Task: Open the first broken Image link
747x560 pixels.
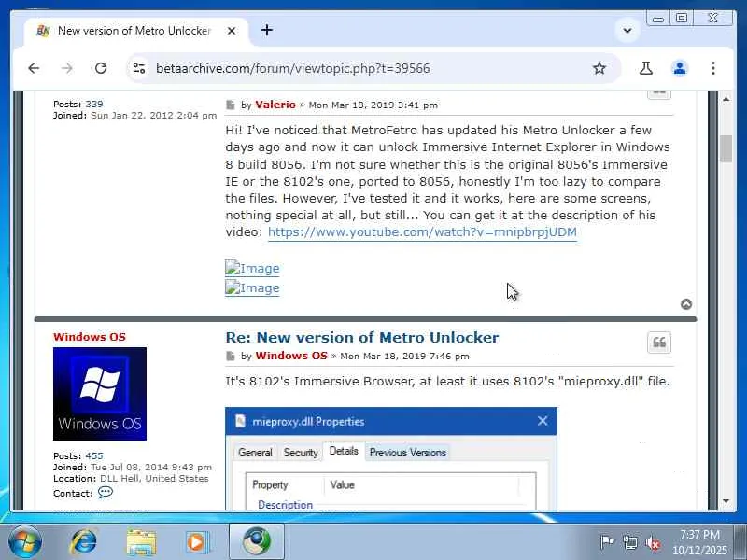Action: (x=252, y=268)
